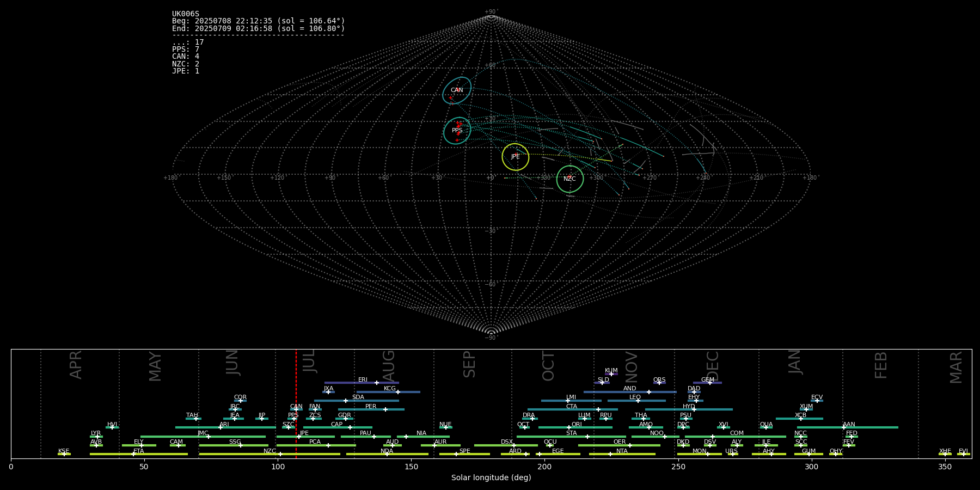The image size is (980, 490).
Task: Click the 'Solar longitude (deg)' axis title
Action: 491,477
